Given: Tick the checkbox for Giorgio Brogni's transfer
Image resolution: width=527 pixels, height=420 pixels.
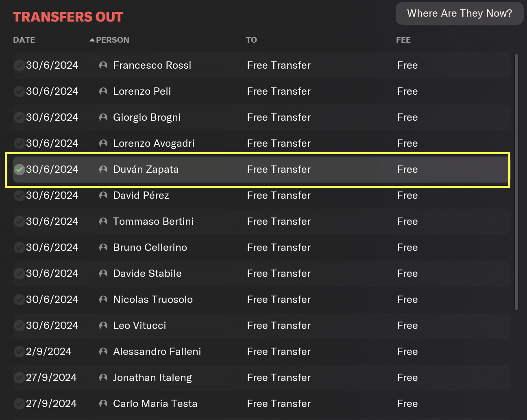Looking at the screenshot, I should (x=19, y=118).
